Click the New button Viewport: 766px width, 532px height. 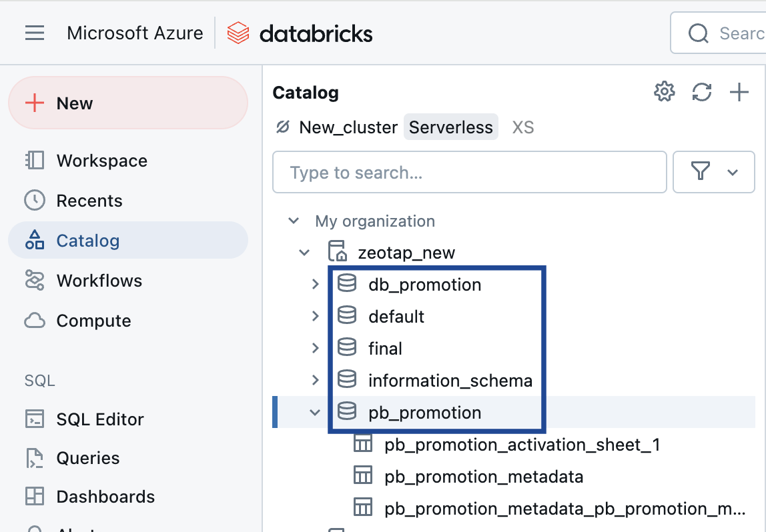(127, 103)
